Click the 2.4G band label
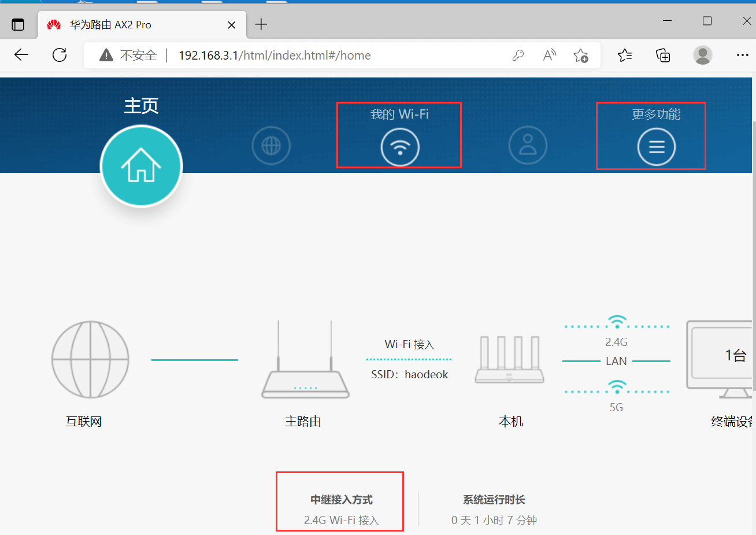Viewport: 756px width, 535px height. click(616, 342)
